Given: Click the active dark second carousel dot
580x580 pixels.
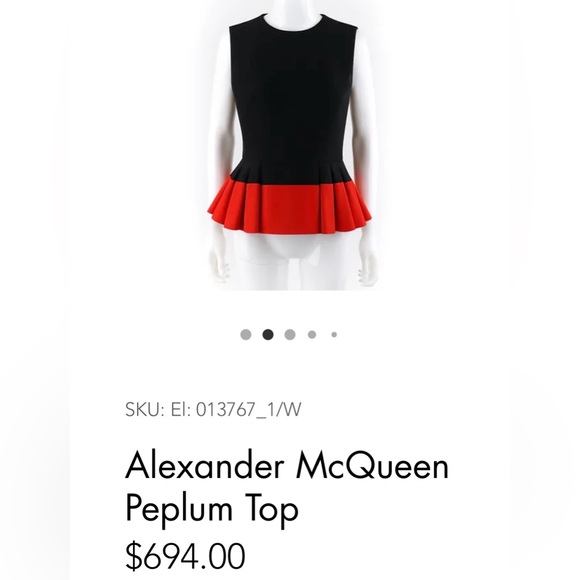Looking at the screenshot, I should pos(268,334).
